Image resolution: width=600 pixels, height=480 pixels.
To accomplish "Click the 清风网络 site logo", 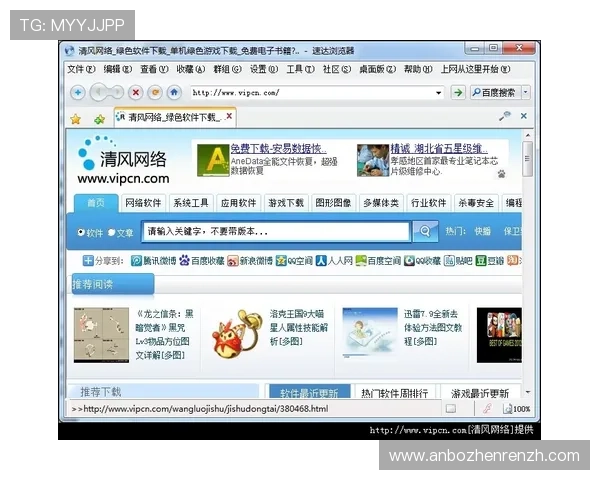I will 122,161.
